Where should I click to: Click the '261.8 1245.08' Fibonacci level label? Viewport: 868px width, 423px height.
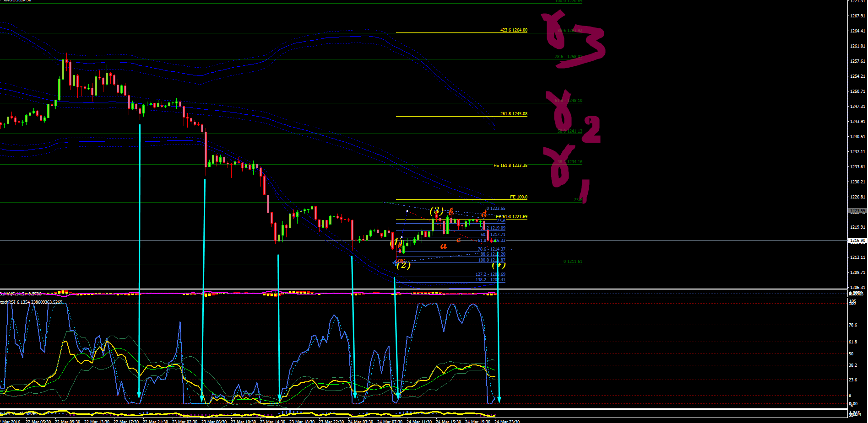click(514, 114)
